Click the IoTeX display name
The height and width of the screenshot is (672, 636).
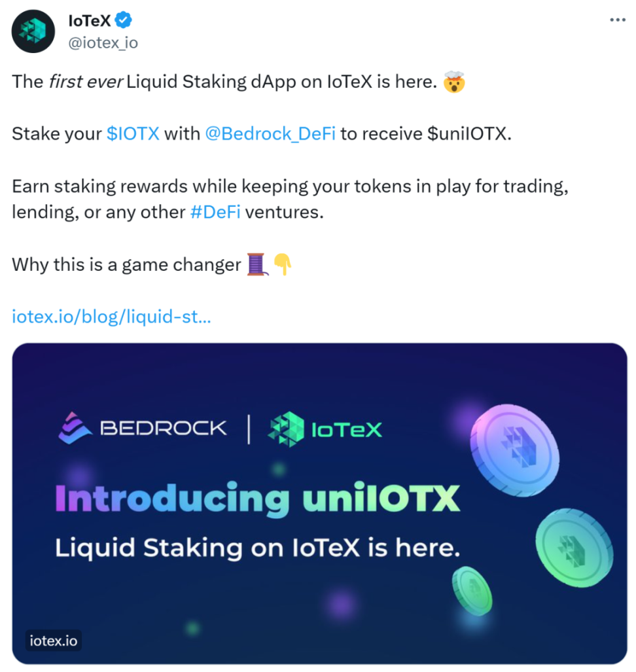(90, 20)
